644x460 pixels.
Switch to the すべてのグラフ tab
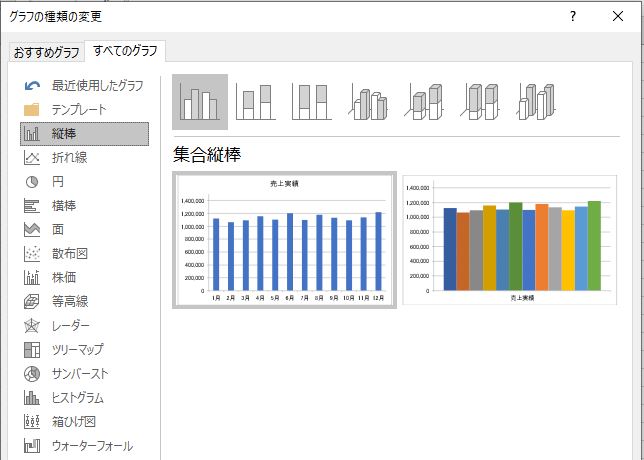pos(125,51)
